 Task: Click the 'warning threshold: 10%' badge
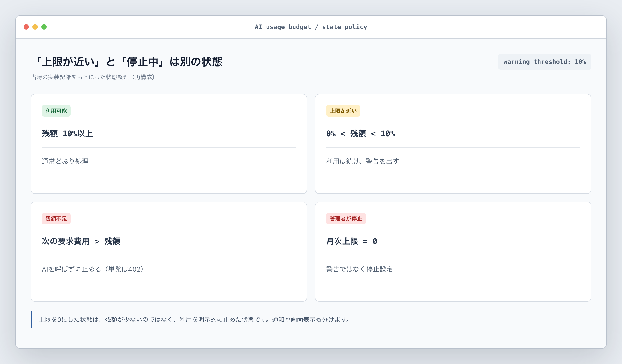544,62
